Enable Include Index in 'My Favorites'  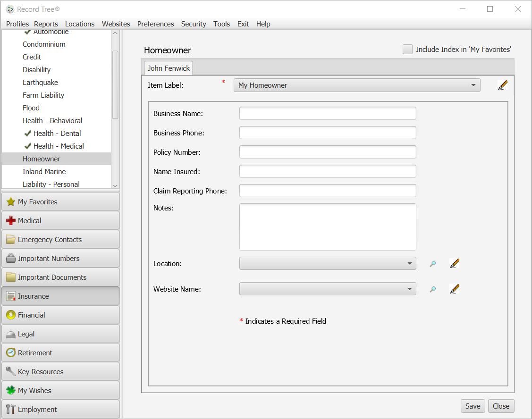pyautogui.click(x=407, y=49)
